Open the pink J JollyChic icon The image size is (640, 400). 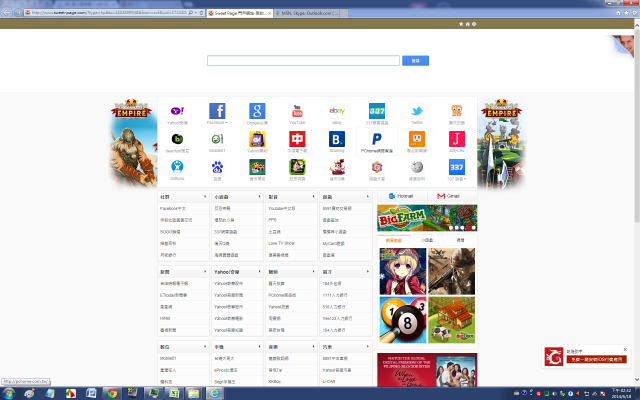(x=457, y=139)
